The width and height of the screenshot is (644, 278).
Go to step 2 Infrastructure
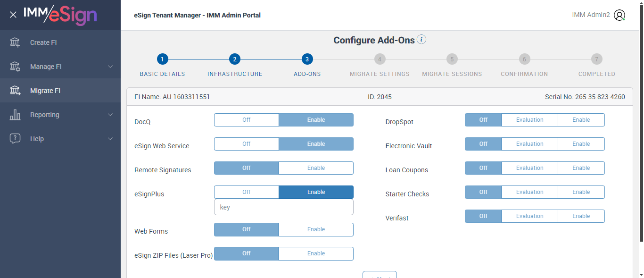pos(235,59)
